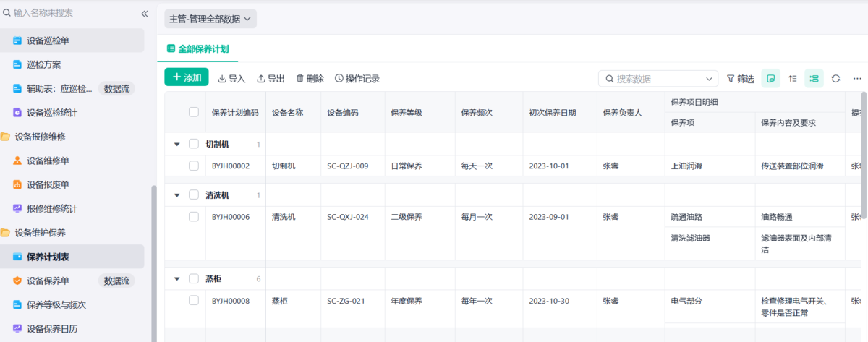Open 操作记录 operation log
The image size is (868, 342).
point(357,78)
